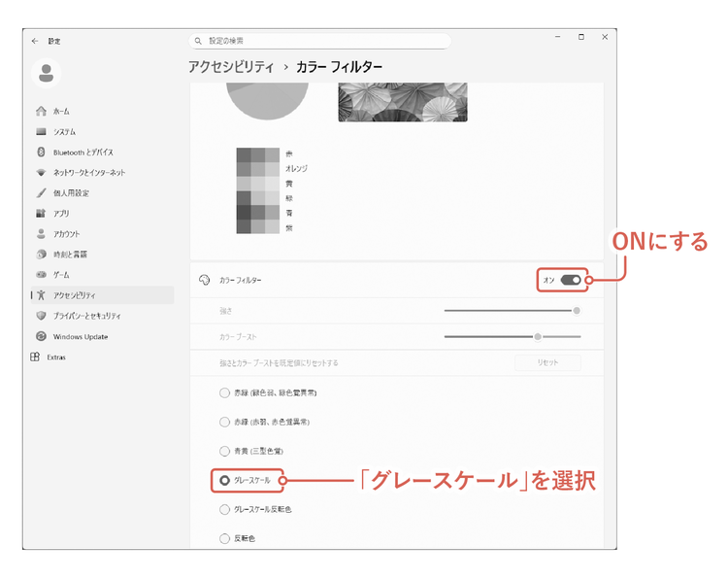Click the ホーム house icon

coord(42,111)
